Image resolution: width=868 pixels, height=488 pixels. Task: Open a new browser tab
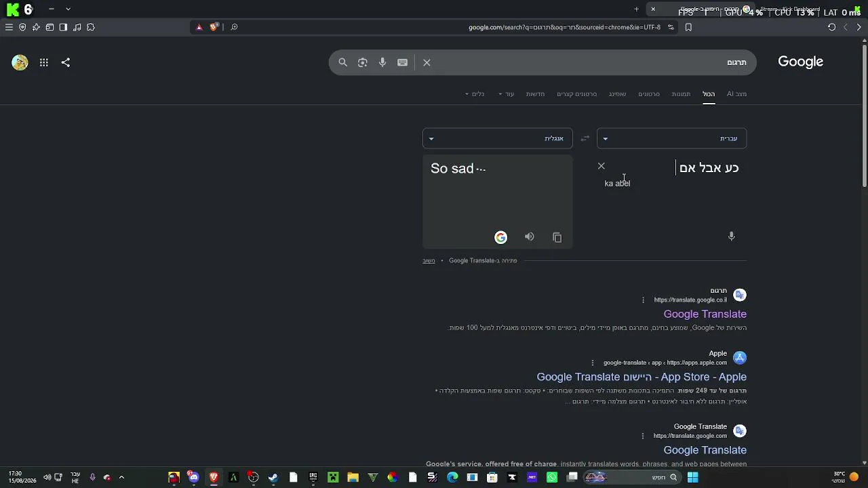[x=636, y=9]
